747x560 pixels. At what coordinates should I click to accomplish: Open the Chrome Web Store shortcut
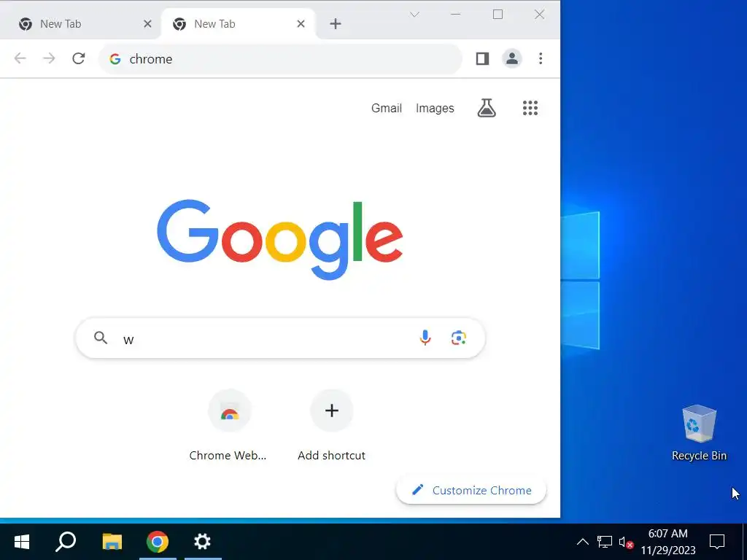[x=229, y=425]
